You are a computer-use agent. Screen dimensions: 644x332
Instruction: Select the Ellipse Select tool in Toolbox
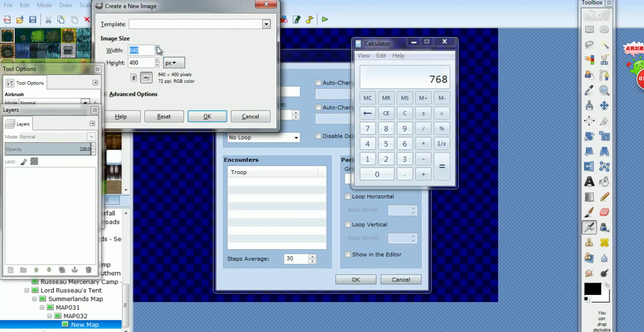coord(604,29)
